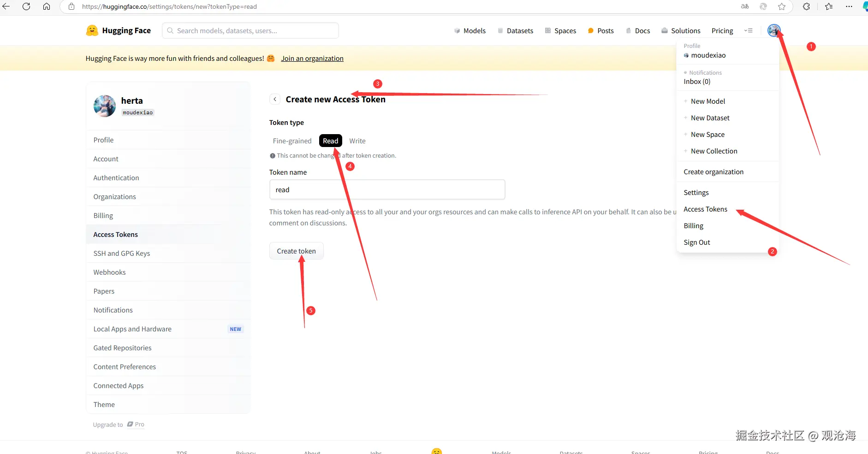Viewport: 868px width, 454px height.
Task: Go to browser home page icon
Action: point(47,6)
